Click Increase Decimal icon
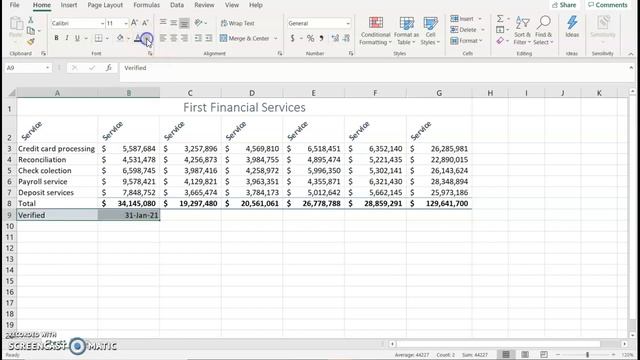This screenshot has width=640, height=360. (x=335, y=38)
